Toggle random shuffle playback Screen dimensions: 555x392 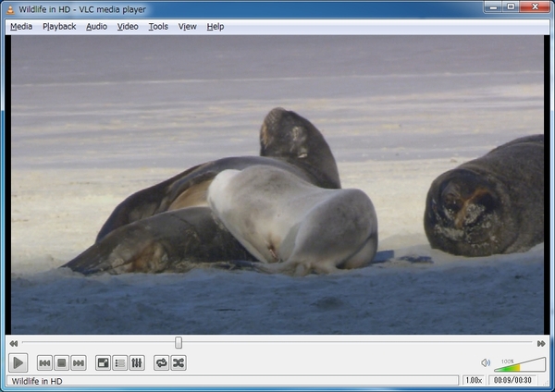[x=179, y=363]
